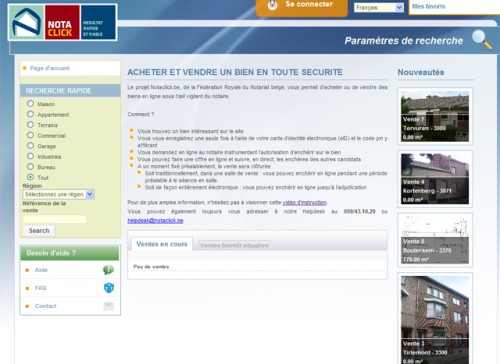Select the Appartement radio option
This screenshot has width=500, height=364.
coord(30,114)
